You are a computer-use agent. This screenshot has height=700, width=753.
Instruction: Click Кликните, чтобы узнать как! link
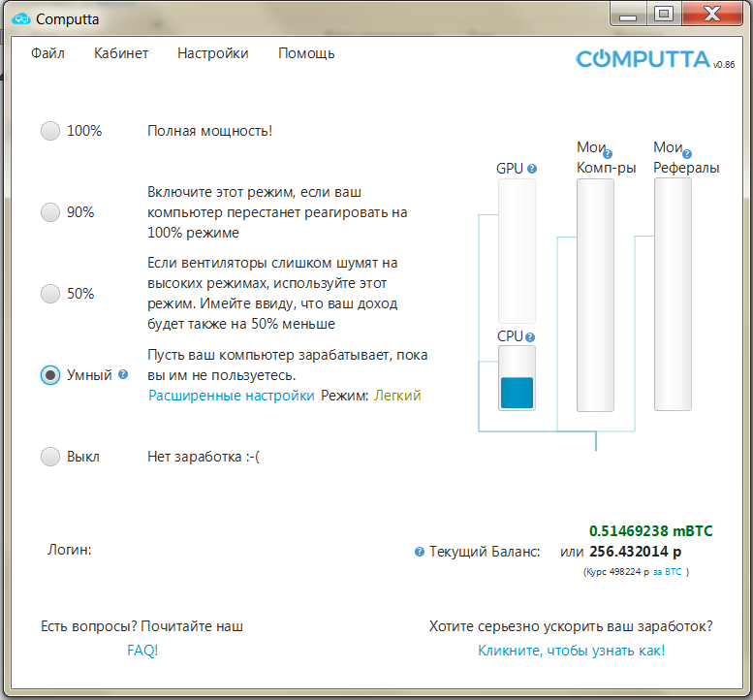click(x=571, y=651)
